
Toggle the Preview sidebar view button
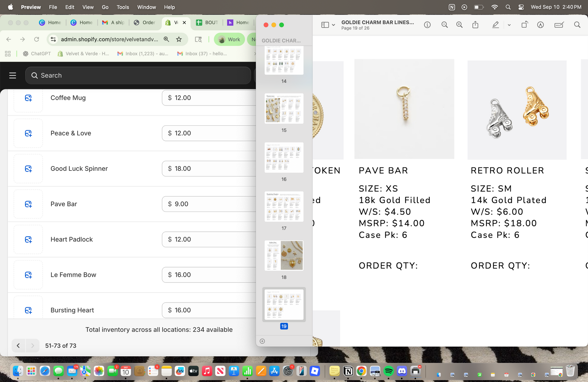pos(325,25)
